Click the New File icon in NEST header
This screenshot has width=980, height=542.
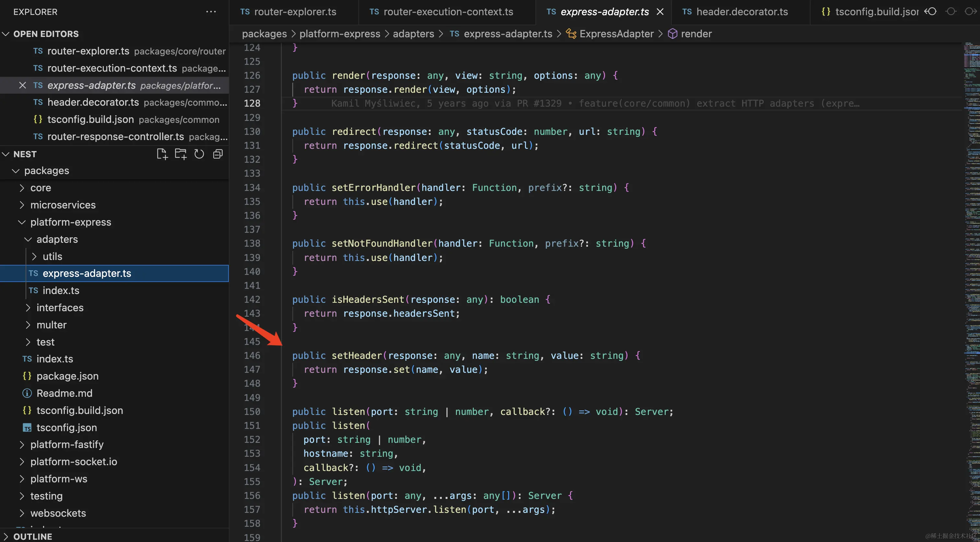[162, 154]
